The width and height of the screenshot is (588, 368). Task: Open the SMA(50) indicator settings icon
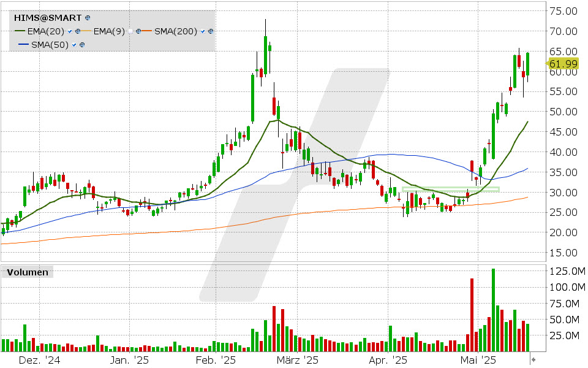82,45
